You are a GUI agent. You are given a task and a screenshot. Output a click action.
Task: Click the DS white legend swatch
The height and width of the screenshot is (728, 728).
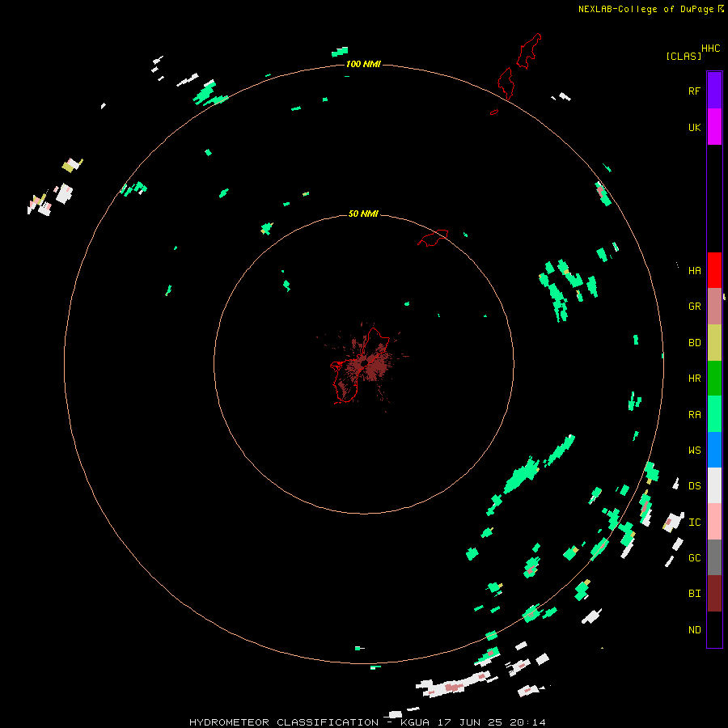tap(714, 485)
